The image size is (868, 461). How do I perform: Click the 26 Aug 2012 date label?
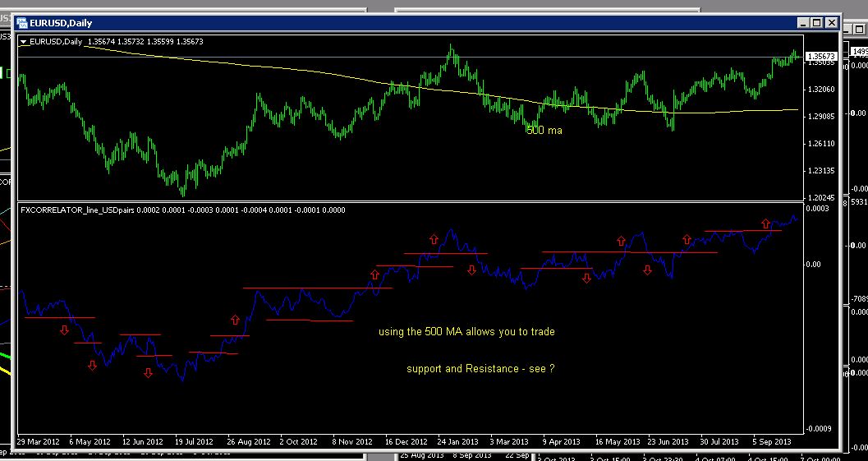(249, 441)
